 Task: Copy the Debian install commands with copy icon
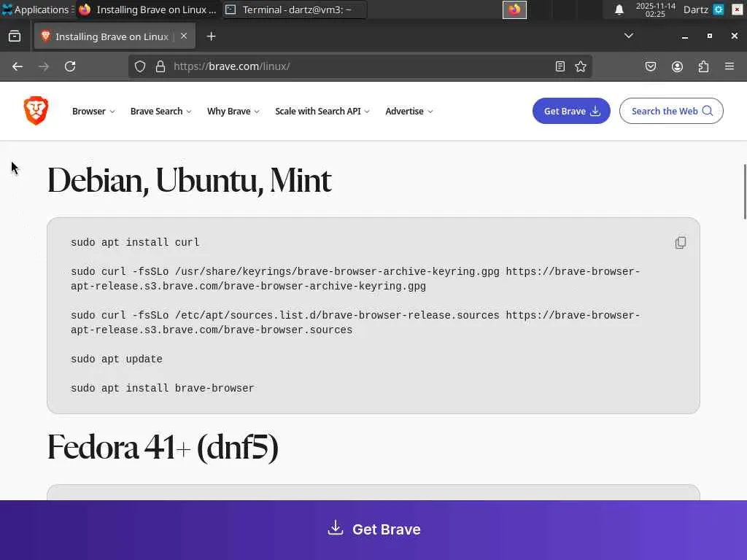click(681, 243)
